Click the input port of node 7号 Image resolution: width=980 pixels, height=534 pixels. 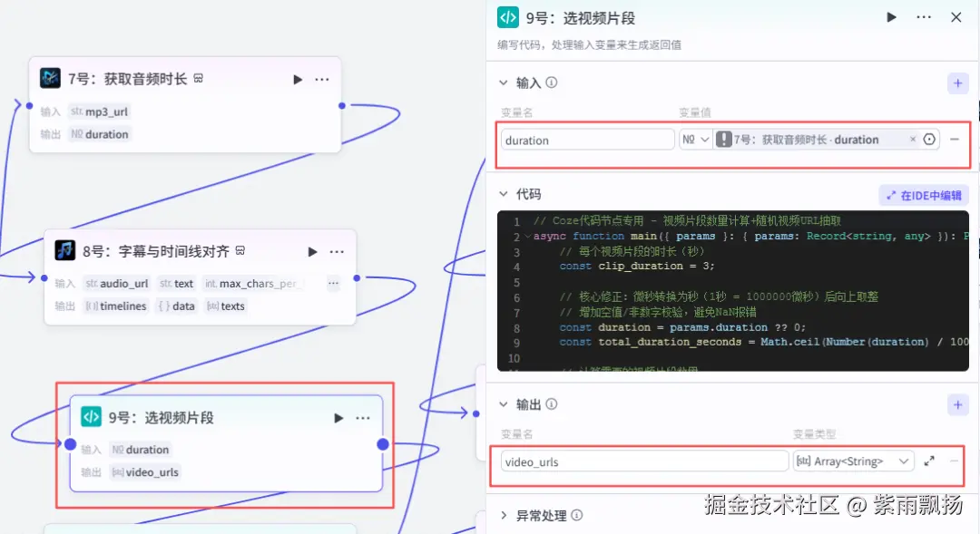point(29,105)
